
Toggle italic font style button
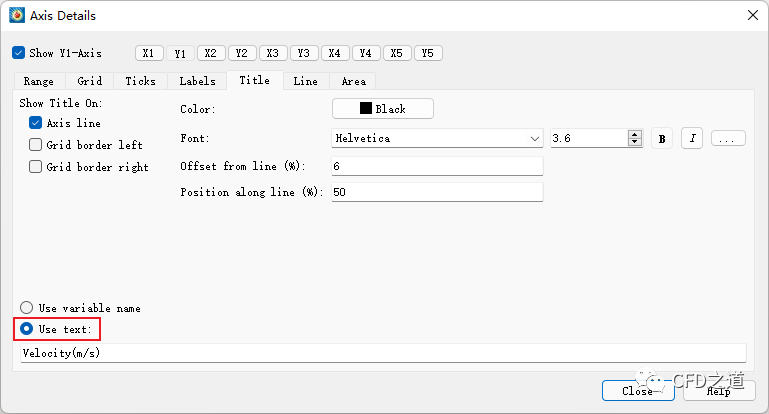tap(692, 139)
